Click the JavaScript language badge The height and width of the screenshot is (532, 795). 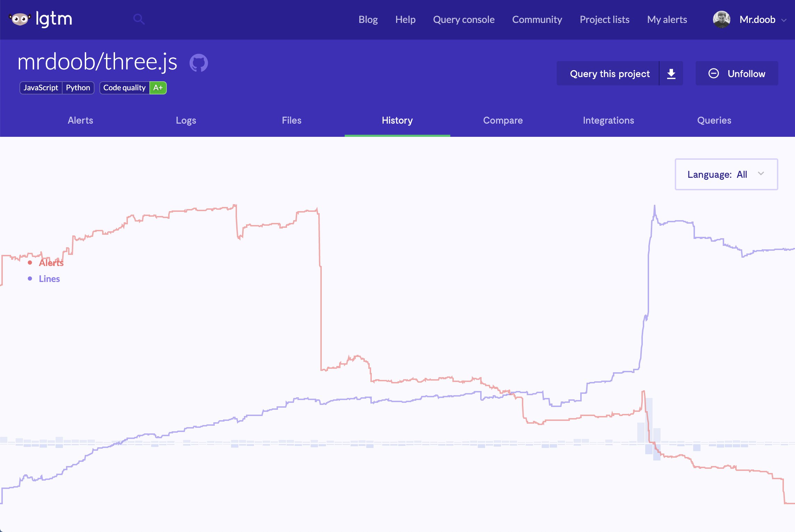(x=41, y=88)
